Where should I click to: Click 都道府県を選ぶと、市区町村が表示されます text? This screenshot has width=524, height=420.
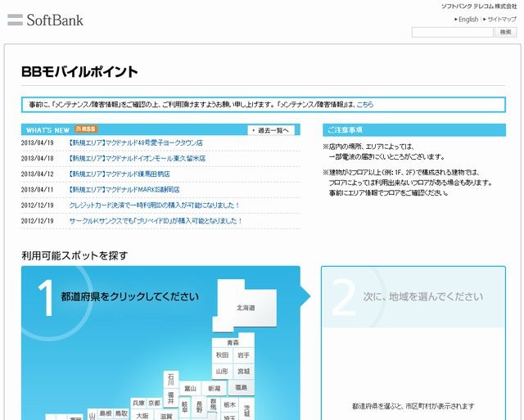click(413, 406)
